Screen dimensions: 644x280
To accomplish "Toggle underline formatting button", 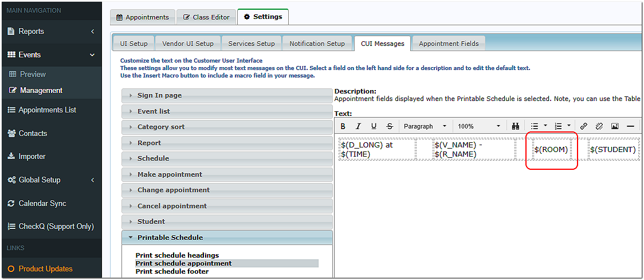I will (374, 126).
